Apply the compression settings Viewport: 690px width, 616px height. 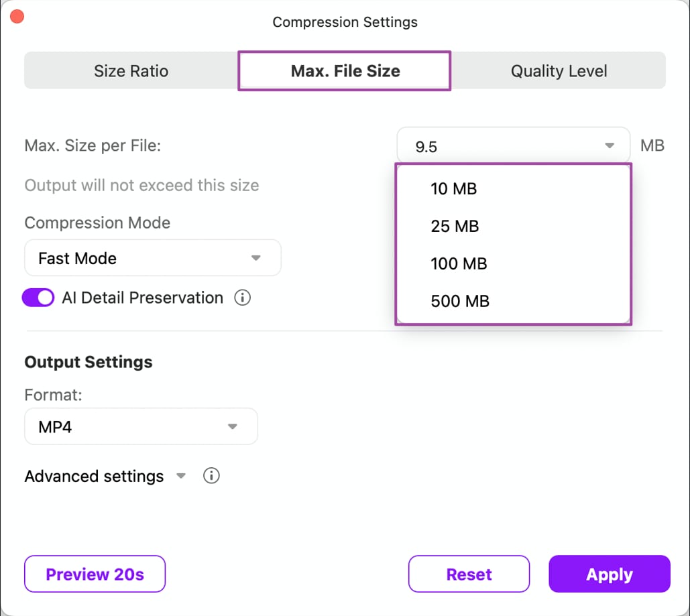610,574
